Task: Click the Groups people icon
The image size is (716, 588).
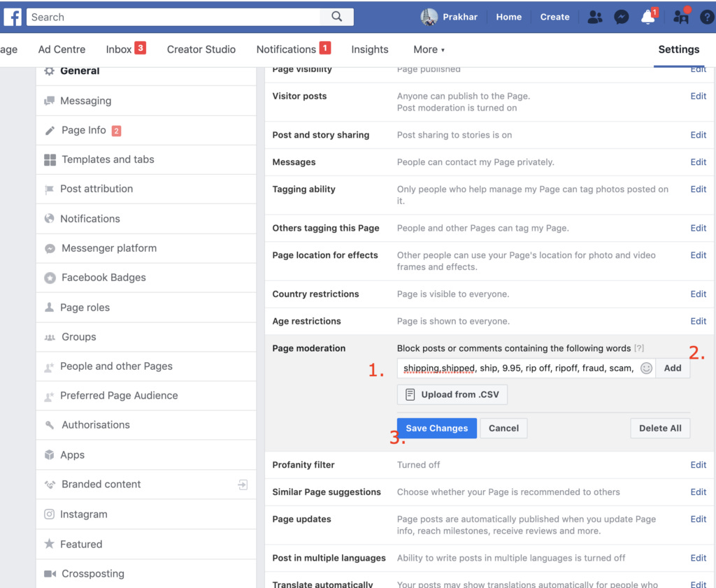Action: 50,338
